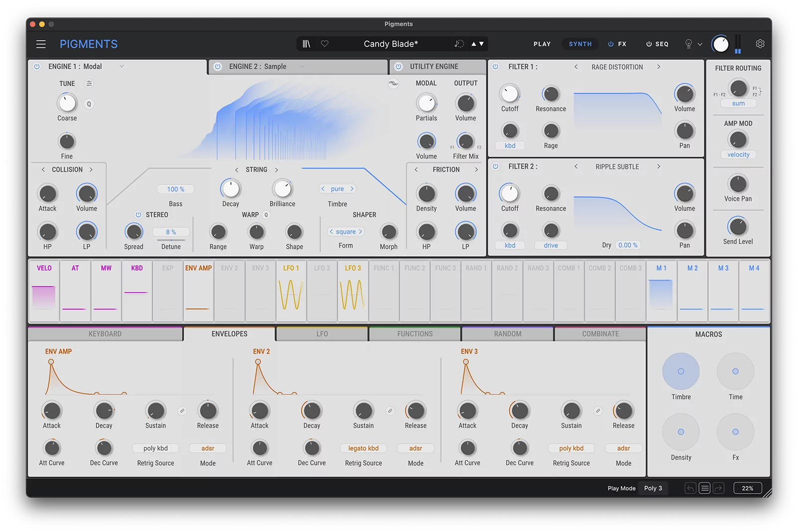Favorite the Candy Blade preset with heart icon
The height and width of the screenshot is (532, 798).
click(325, 44)
